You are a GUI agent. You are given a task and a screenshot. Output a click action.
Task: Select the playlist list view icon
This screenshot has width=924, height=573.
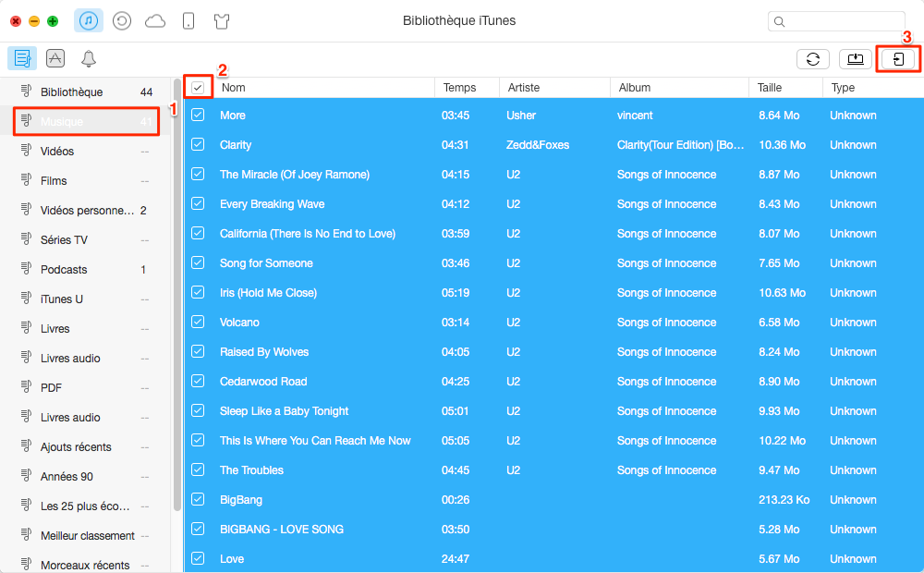22,58
